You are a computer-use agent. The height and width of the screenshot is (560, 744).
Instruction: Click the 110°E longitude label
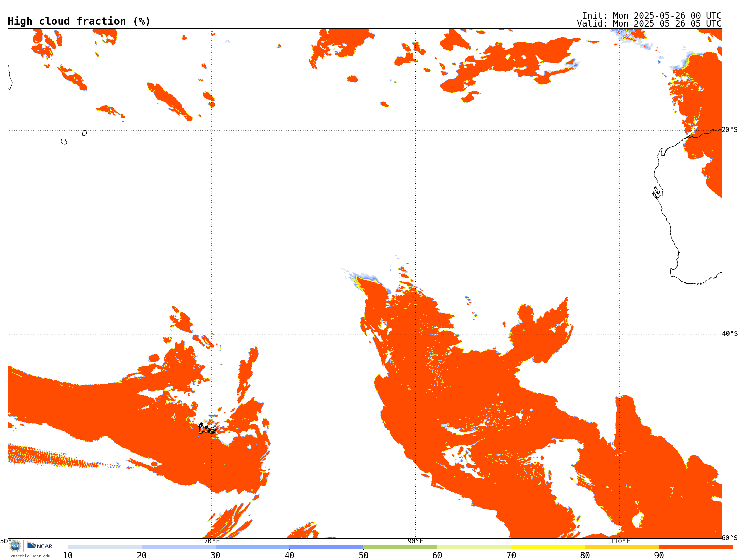(x=620, y=541)
